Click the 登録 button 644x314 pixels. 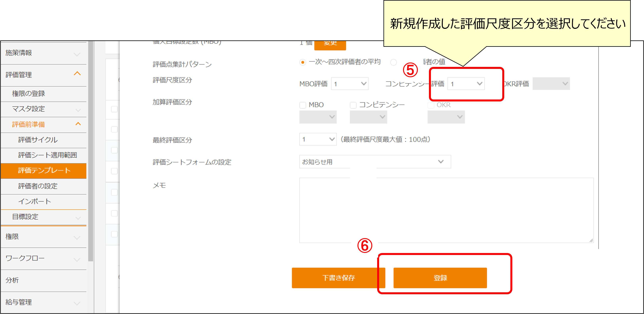440,278
